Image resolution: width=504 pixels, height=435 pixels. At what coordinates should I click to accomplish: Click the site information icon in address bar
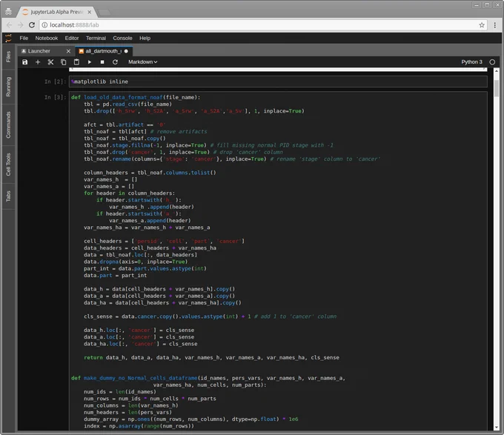(x=44, y=24)
